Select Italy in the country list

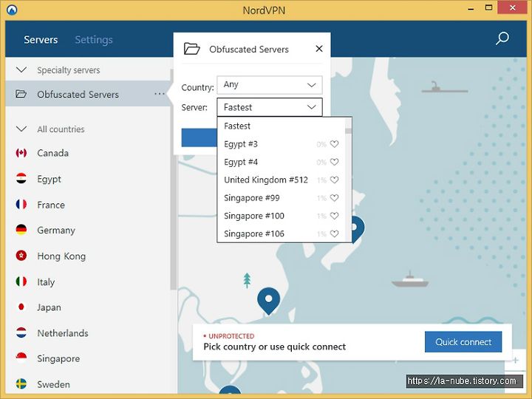click(x=88, y=282)
